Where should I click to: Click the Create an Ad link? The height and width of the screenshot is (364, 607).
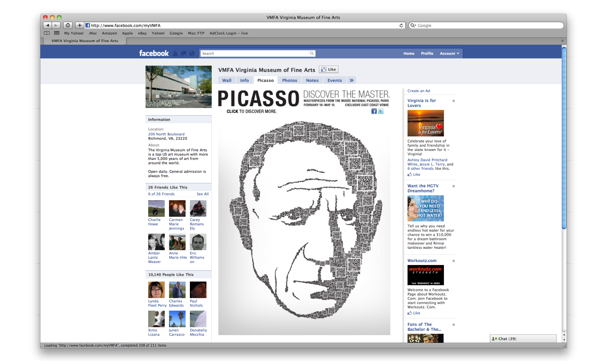pyautogui.click(x=419, y=91)
